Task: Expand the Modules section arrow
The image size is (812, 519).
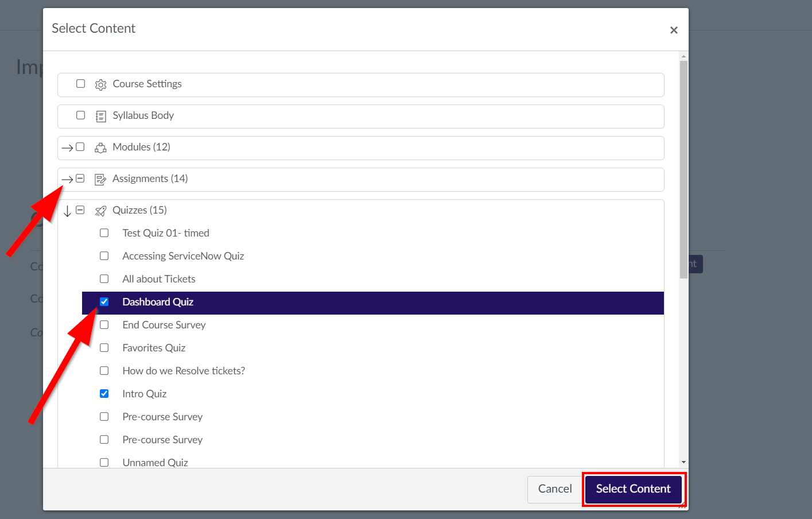Action: [x=67, y=148]
